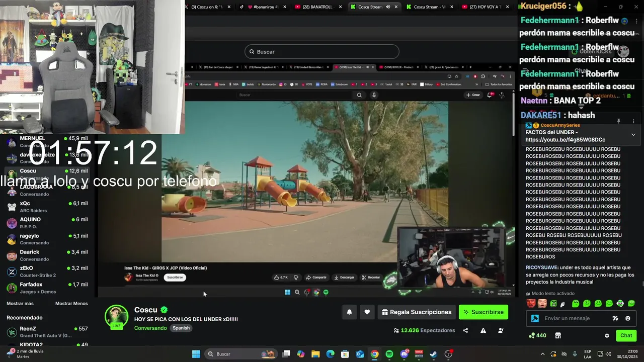Click the volume speaker tray icon
Viewport: 644px width, 362px height.
pos(609,354)
